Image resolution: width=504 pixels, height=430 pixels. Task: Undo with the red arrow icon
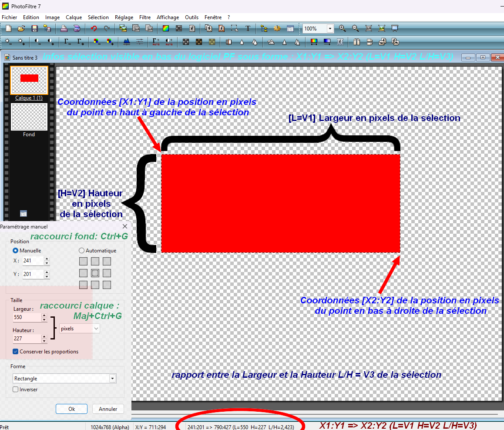coord(94,29)
